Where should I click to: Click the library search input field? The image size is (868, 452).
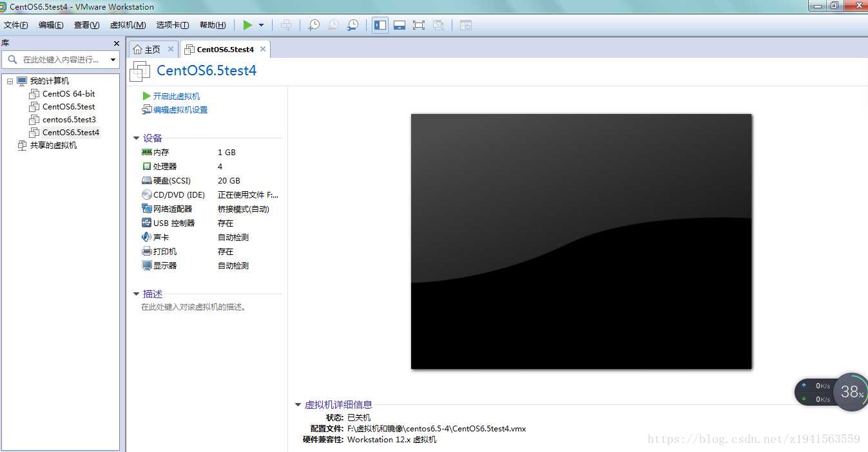(x=61, y=59)
